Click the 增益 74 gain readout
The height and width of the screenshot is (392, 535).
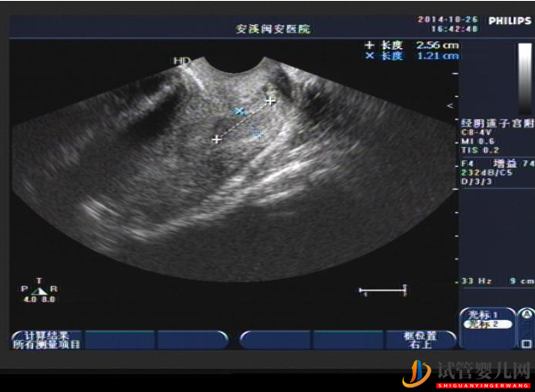point(514,163)
